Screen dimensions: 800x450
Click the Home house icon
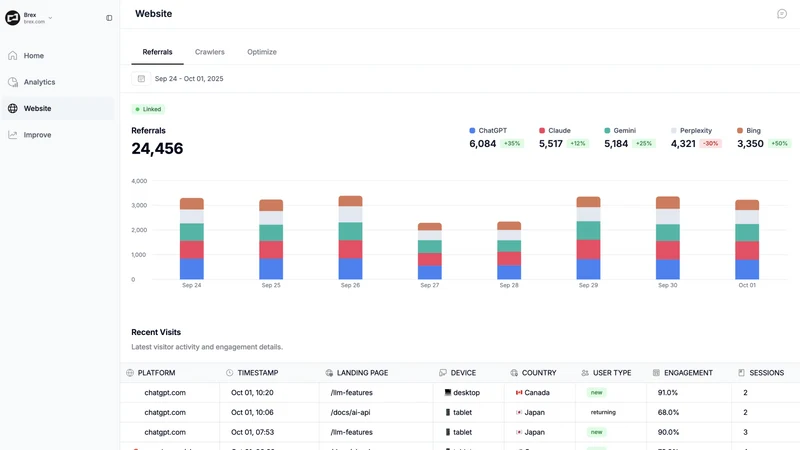pyautogui.click(x=13, y=56)
